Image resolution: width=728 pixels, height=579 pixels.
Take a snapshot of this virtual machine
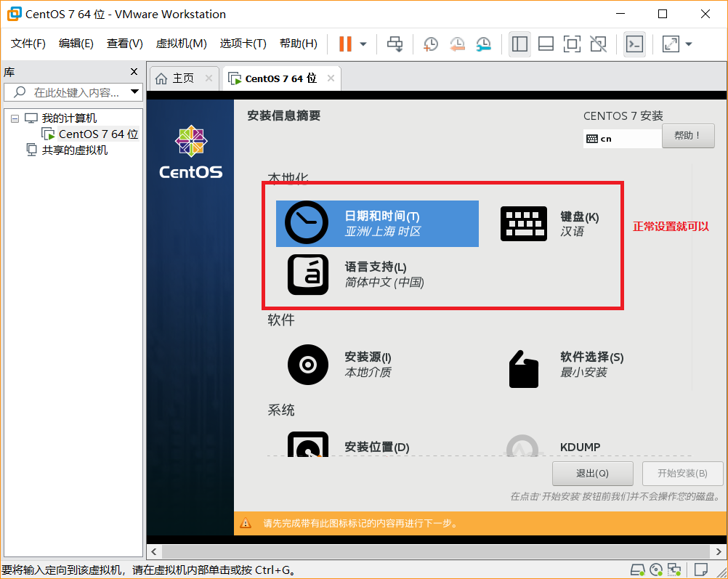[x=431, y=44]
